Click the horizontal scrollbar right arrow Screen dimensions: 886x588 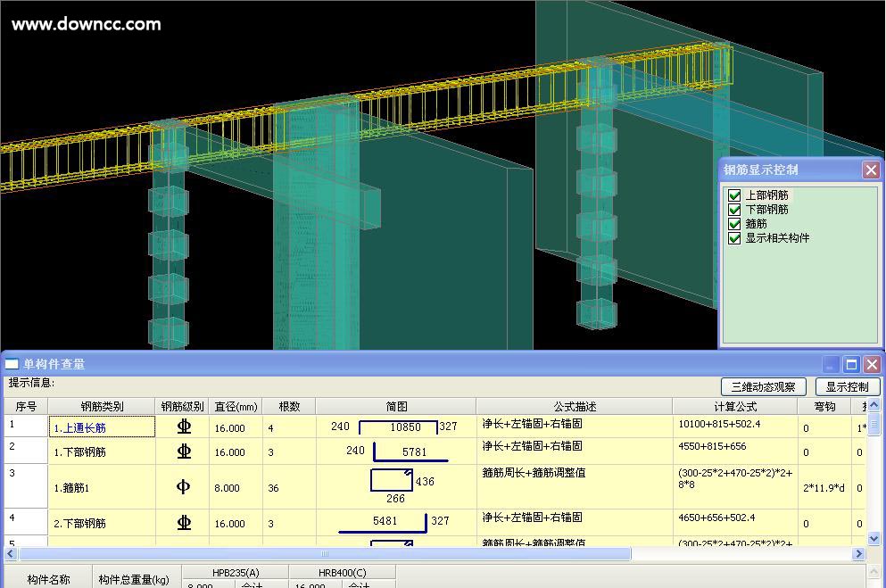click(x=859, y=554)
